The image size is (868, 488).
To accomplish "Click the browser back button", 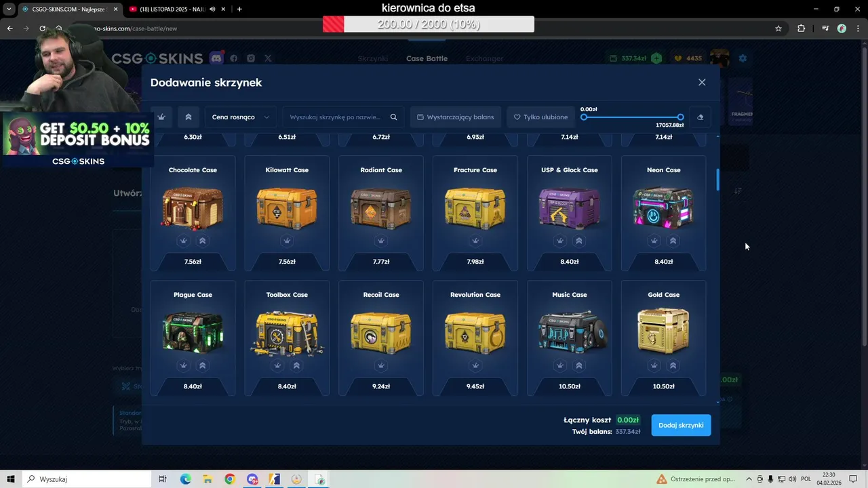I will (x=9, y=28).
